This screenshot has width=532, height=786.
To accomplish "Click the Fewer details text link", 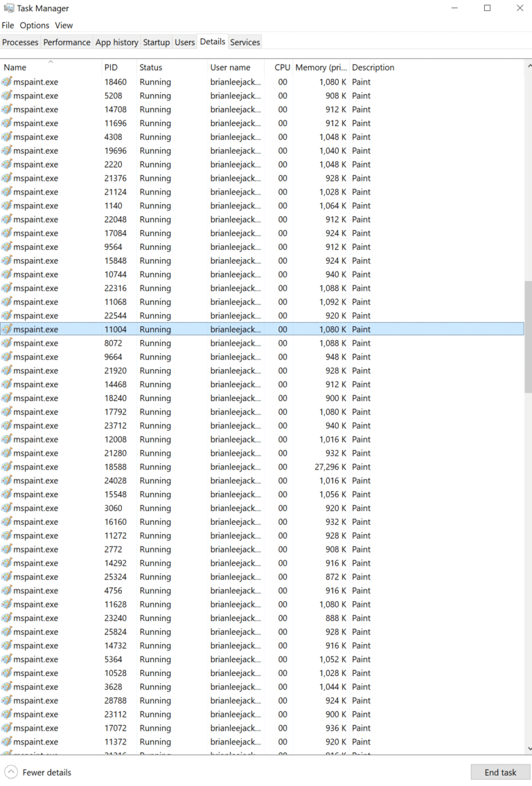I will coord(46,772).
